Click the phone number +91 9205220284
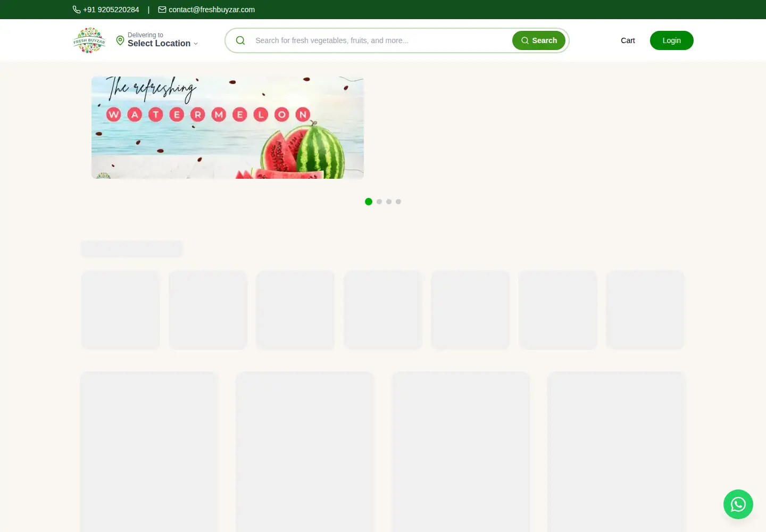Image resolution: width=766 pixels, height=532 pixels. [111, 10]
